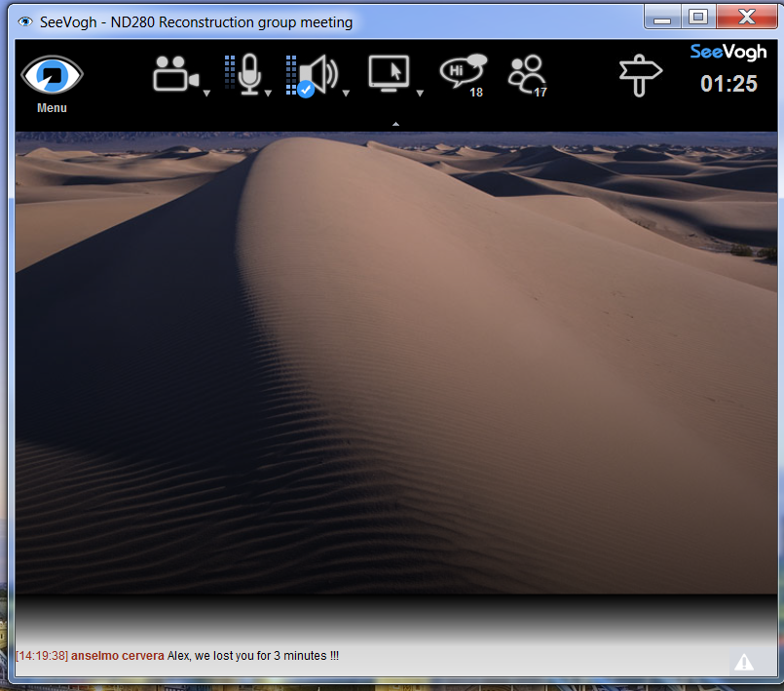
Task: Expand the speaker options dropdown arrow
Action: 346,95
